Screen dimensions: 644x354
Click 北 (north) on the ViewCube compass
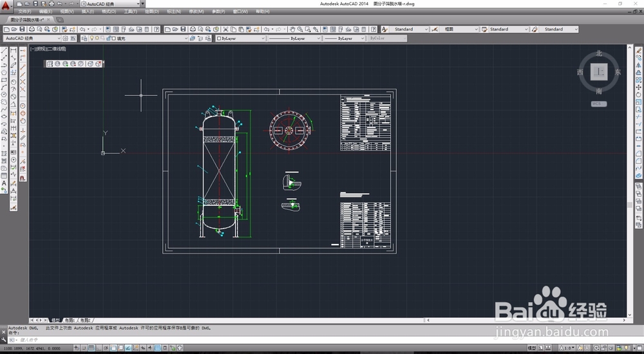tap(599, 53)
